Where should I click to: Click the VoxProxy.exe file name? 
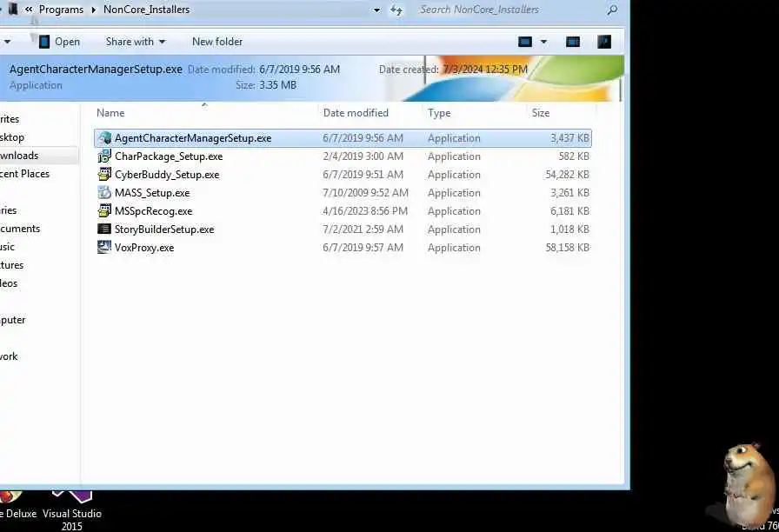pyautogui.click(x=144, y=248)
